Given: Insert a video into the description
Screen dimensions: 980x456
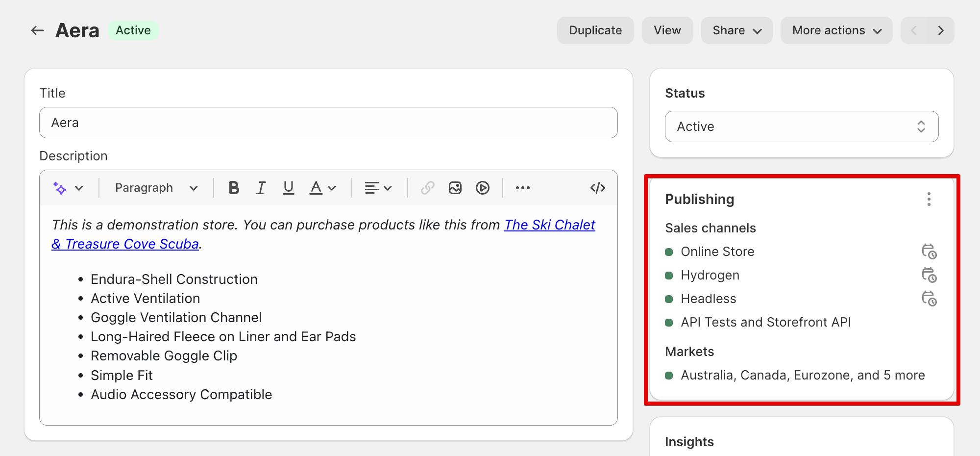Looking at the screenshot, I should coord(483,188).
